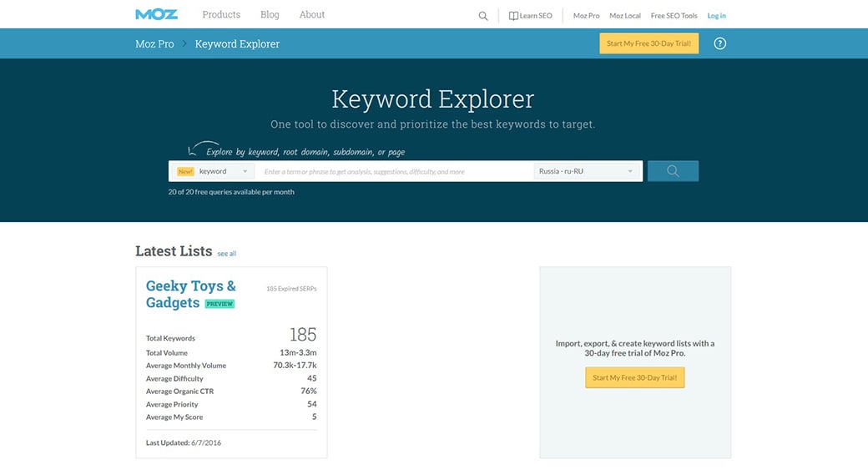
Task: Click Start My Free 30-Day Trial in header
Action: pyautogui.click(x=648, y=43)
